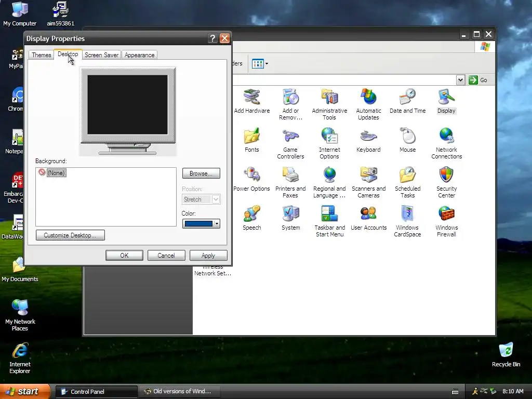532x399 pixels.
Task: Confirm Display Properties with OK
Action: coord(124,256)
